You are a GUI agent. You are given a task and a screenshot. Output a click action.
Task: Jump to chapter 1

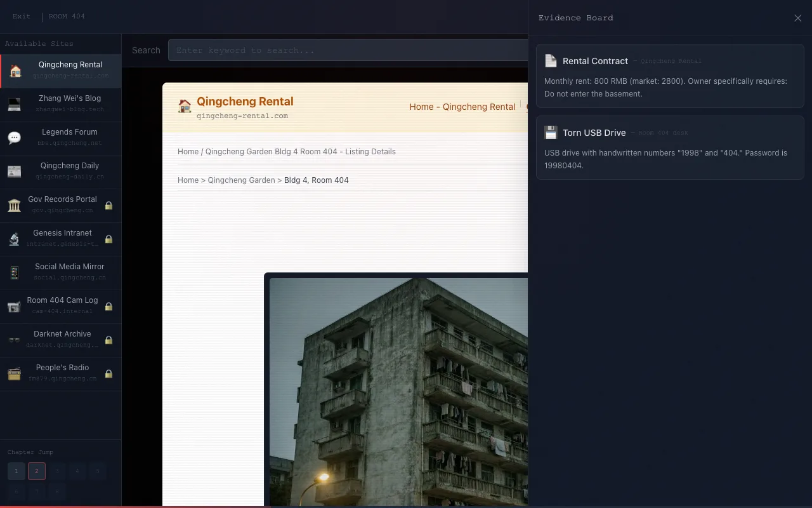(x=16, y=471)
